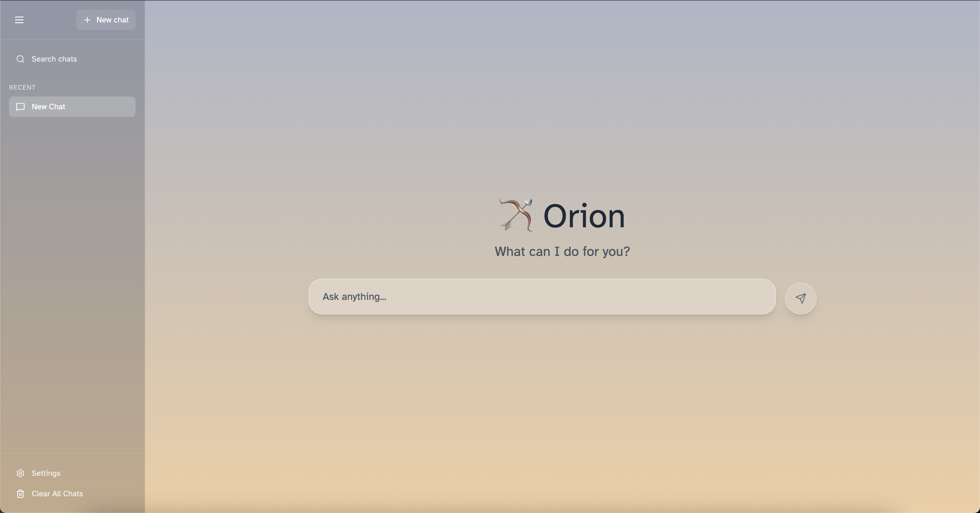Click the plus icon beside New chat
Screen dimensions: 980x513
[87, 20]
